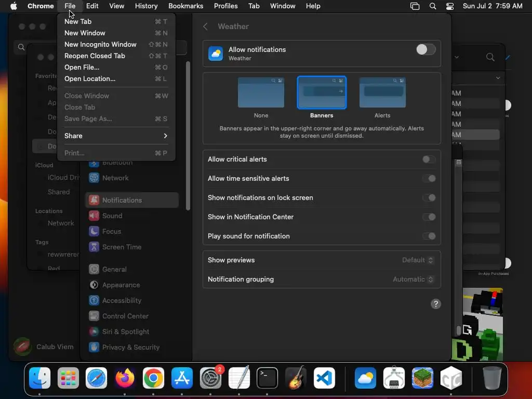Viewport: 532px width, 399px height.
Task: Click the Weather app icon beside Allow notifications
Action: pos(216,54)
